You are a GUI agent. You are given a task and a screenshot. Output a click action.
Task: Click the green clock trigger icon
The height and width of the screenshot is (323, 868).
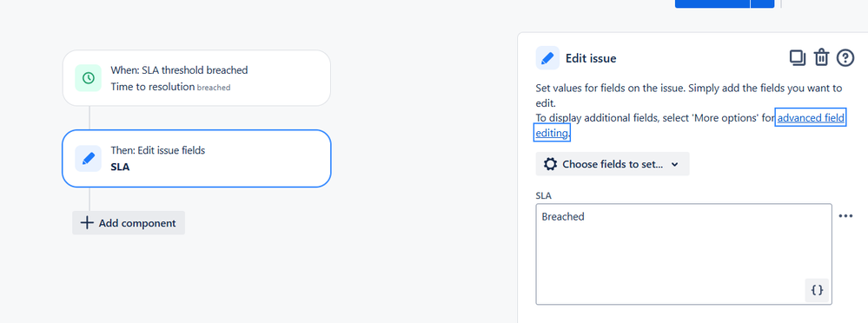point(88,78)
